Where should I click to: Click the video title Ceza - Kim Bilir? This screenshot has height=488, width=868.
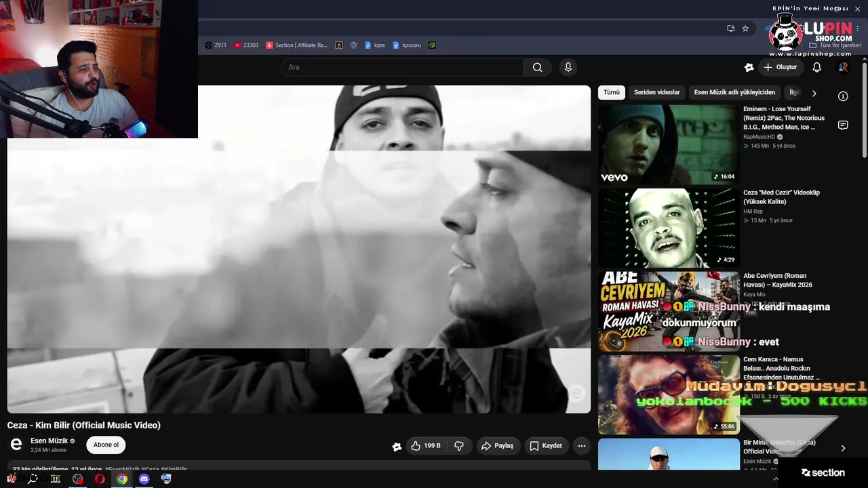click(84, 425)
